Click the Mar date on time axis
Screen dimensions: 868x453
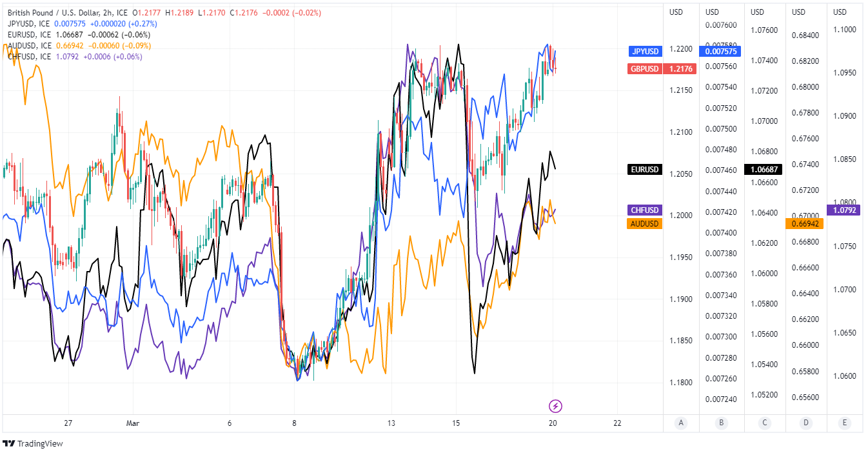(x=133, y=423)
